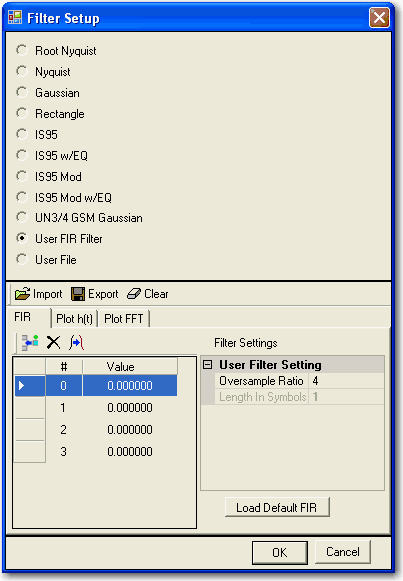Click the Cancel button
This screenshot has width=403, height=581.
pyautogui.click(x=343, y=552)
